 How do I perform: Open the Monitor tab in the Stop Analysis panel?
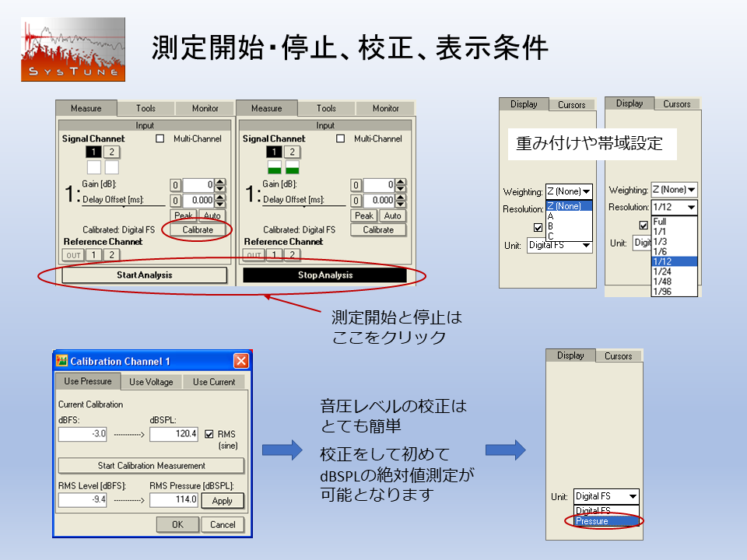click(385, 109)
